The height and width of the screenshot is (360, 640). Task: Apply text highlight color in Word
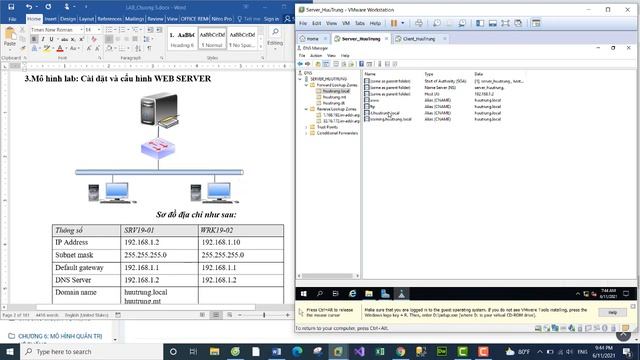click(47, 49)
